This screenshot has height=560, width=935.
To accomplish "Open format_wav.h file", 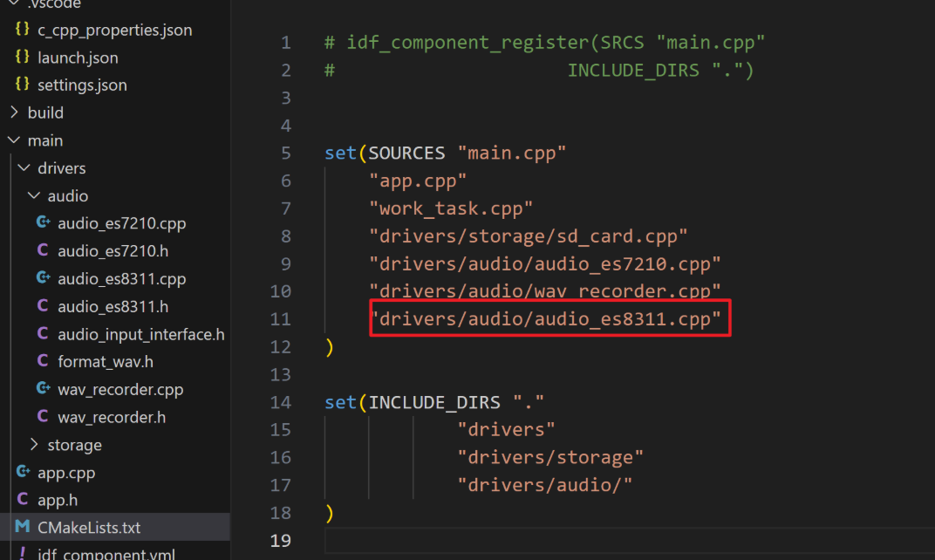I will click(106, 362).
